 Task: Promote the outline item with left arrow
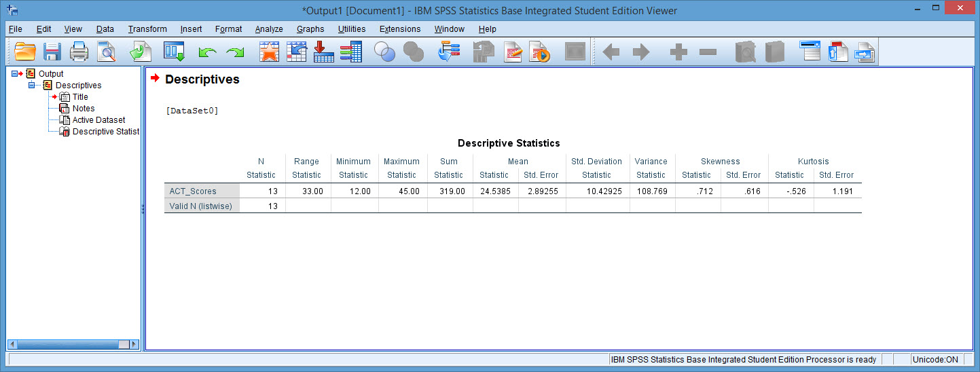pos(611,52)
